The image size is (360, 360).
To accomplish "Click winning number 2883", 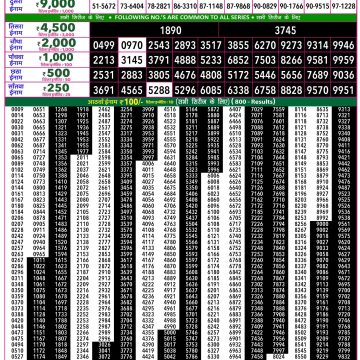I will pos(132,75).
